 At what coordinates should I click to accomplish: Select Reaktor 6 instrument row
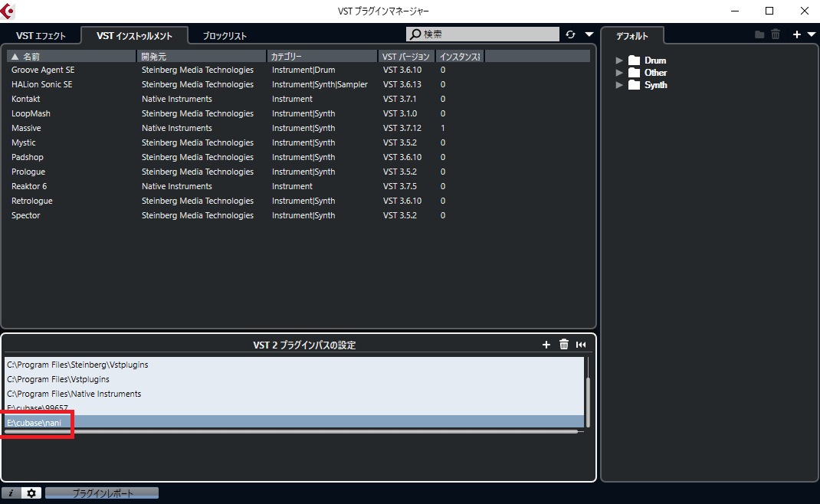298,187
